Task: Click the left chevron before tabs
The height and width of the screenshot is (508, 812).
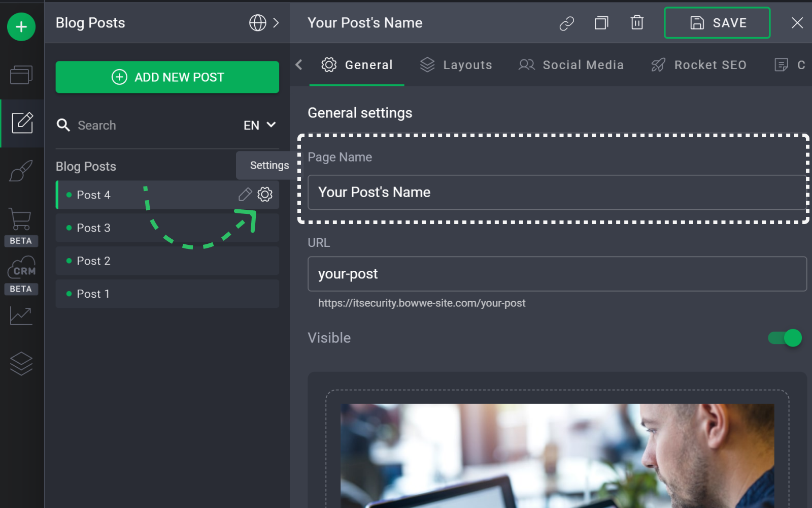Action: 299,65
